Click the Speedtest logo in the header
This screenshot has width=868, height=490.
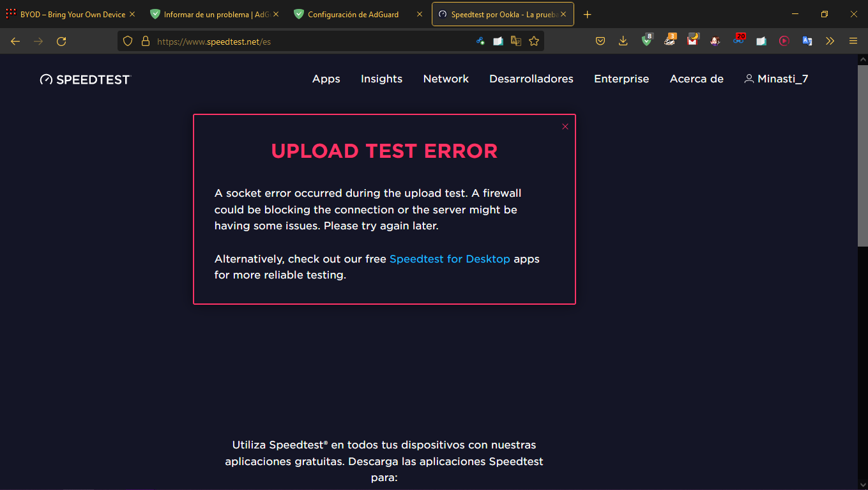[85, 79]
